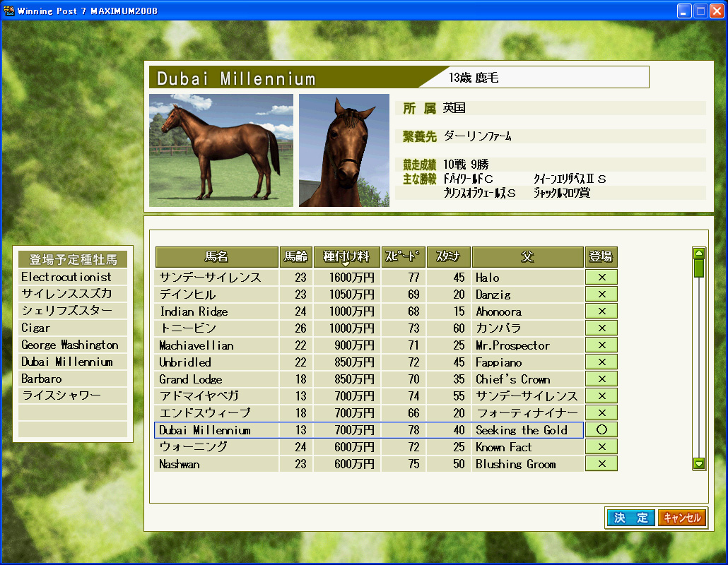
Task: Sort by 馬名 column header
Action: (217, 257)
